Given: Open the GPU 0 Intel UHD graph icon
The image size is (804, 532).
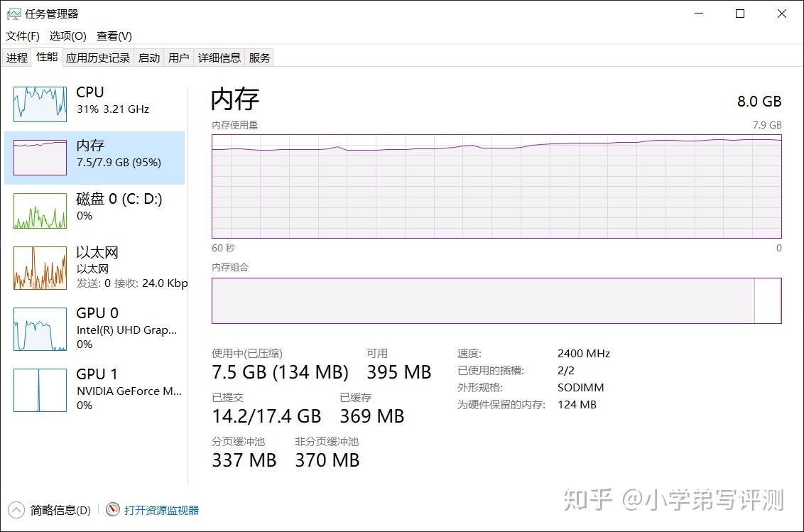Looking at the screenshot, I should (x=40, y=329).
